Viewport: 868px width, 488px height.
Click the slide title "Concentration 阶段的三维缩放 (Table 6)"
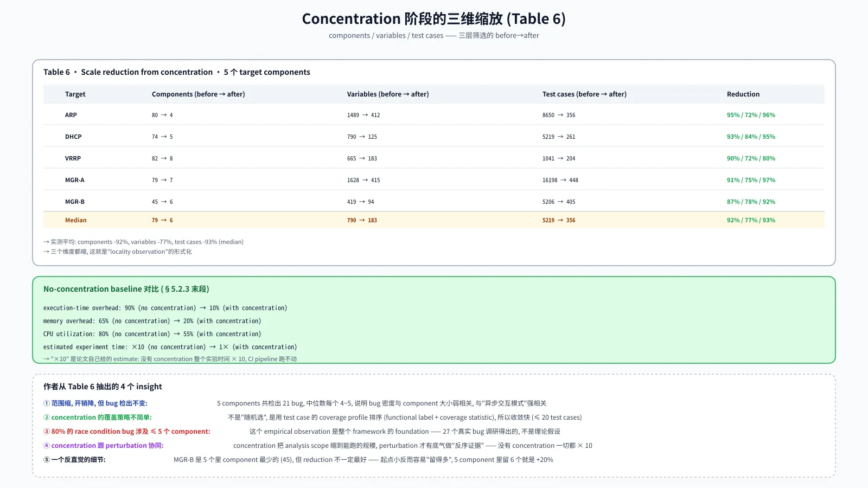[434, 19]
